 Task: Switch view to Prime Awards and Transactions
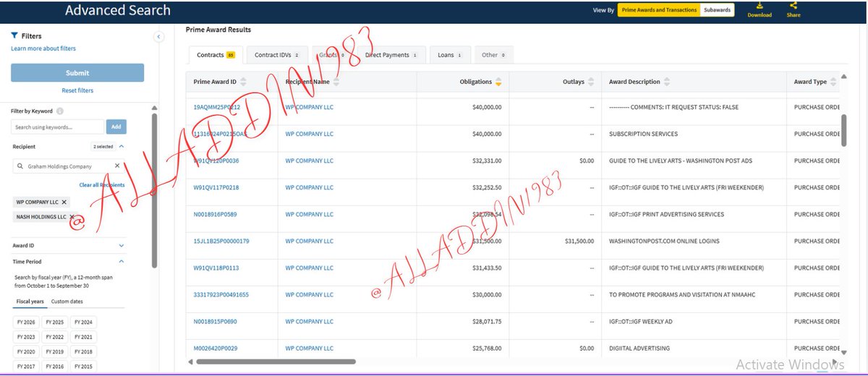click(659, 10)
